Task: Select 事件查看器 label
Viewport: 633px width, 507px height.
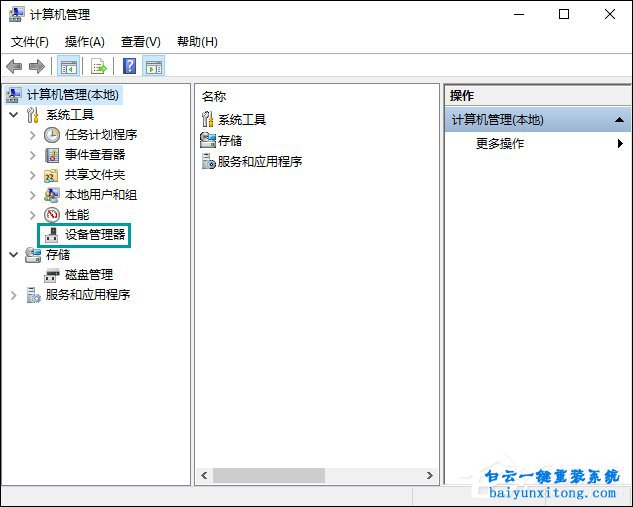Action: tap(95, 155)
